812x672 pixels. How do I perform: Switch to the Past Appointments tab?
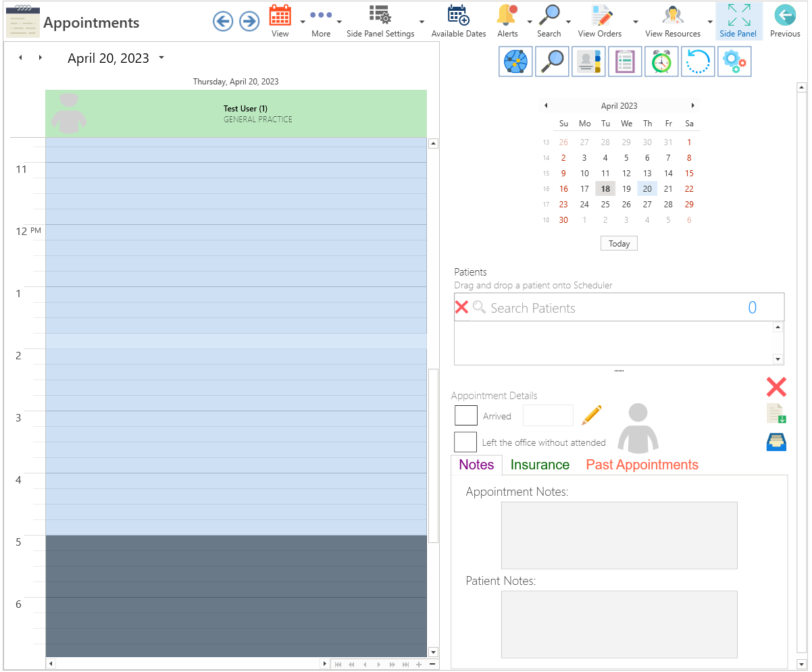click(x=642, y=465)
